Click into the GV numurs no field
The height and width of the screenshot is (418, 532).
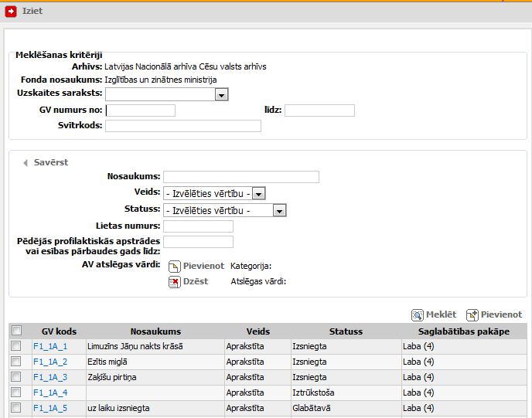click(141, 110)
